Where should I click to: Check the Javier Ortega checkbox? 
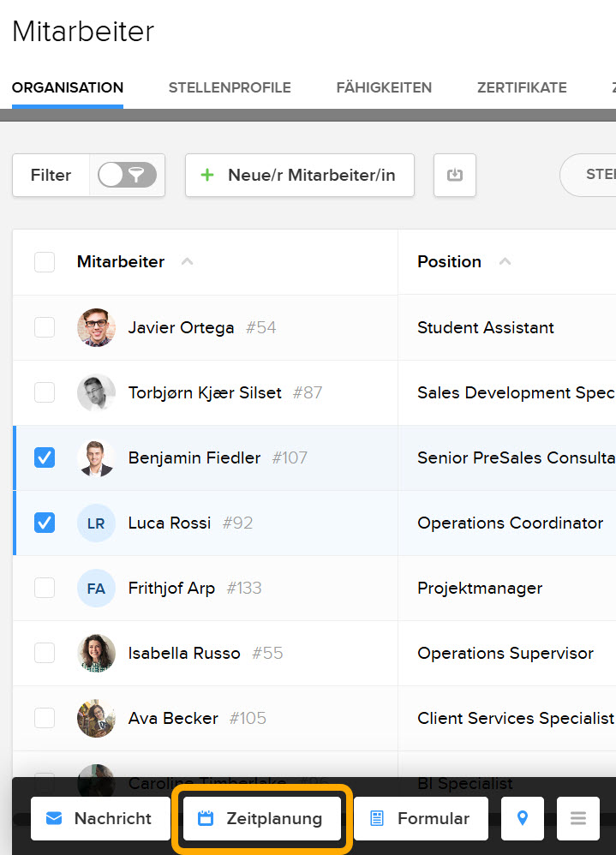point(45,327)
